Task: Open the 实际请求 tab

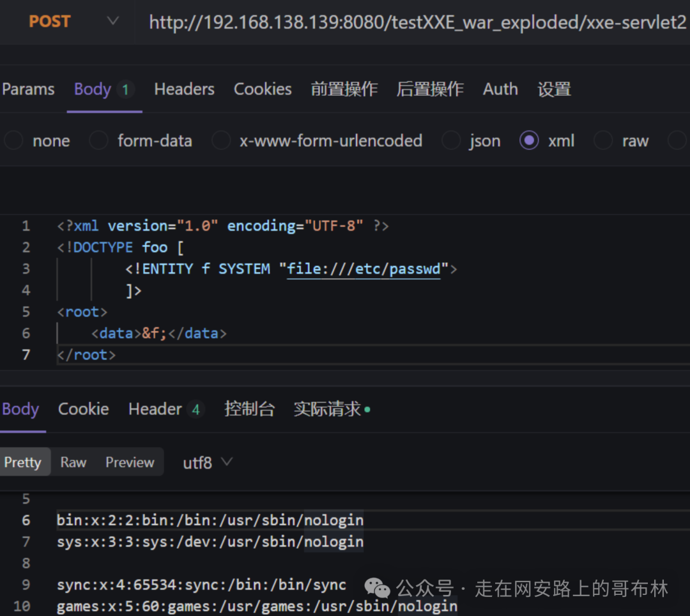Action: pyautogui.click(x=332, y=409)
